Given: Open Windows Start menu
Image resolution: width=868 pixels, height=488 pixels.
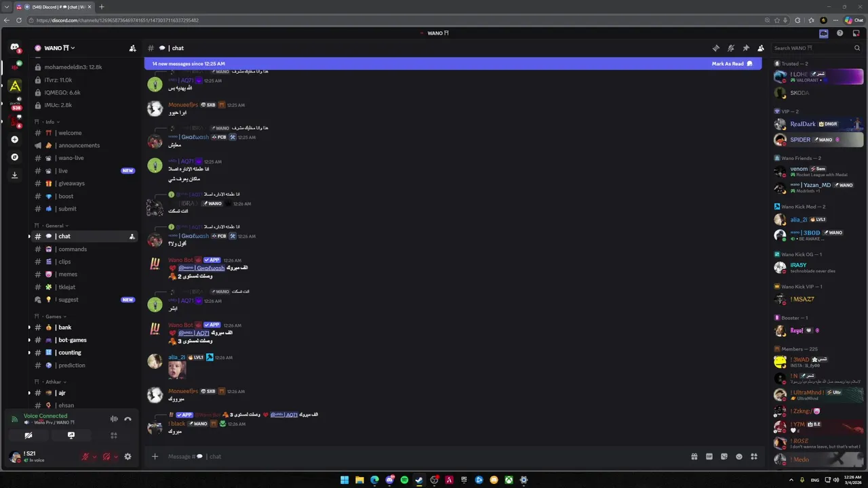Looking at the screenshot, I should [x=344, y=480].
